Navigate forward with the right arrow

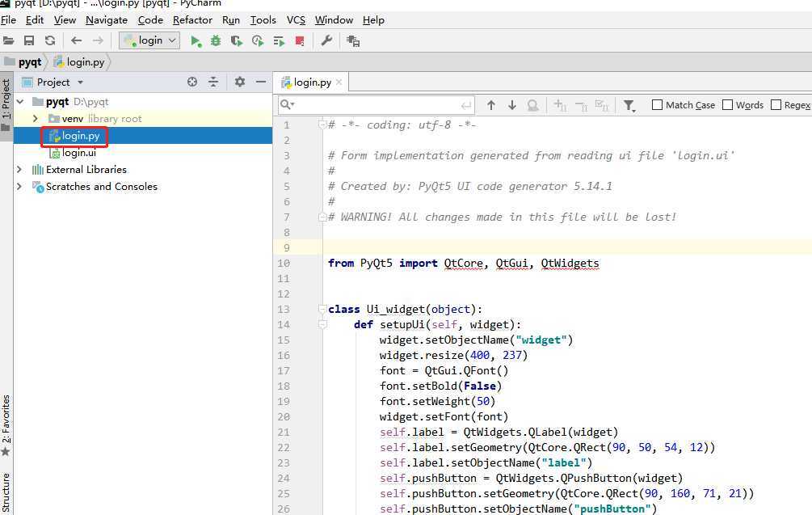pyautogui.click(x=98, y=40)
